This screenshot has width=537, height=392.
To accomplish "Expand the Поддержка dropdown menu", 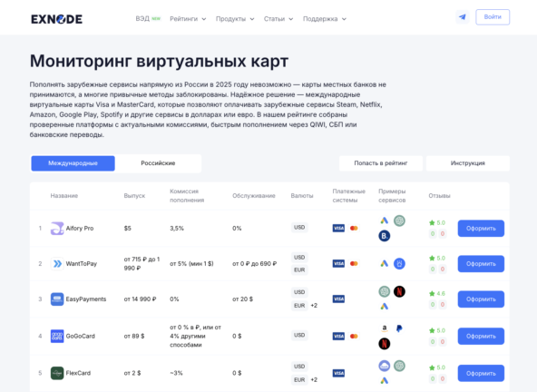I will pyautogui.click(x=325, y=19).
